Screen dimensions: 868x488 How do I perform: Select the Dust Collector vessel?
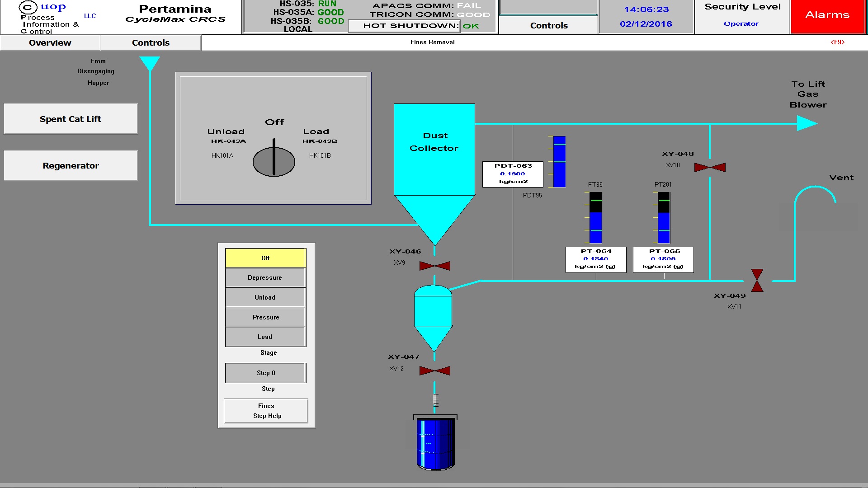pyautogui.click(x=434, y=174)
